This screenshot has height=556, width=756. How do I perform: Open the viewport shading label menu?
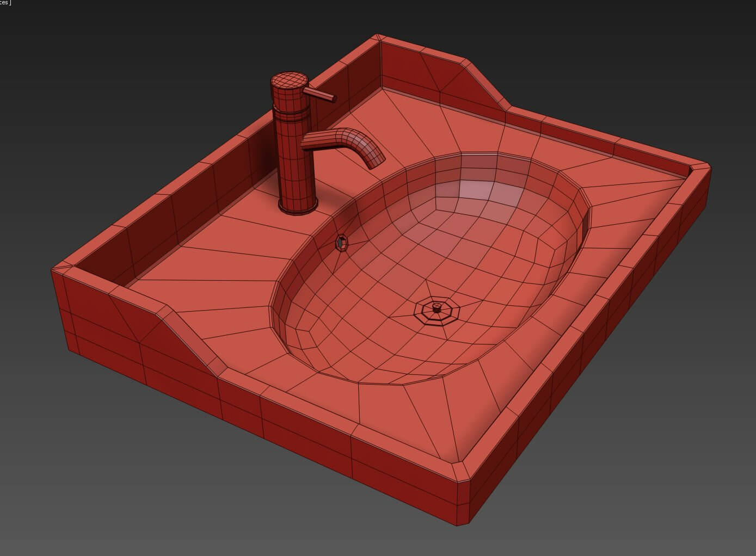click(x=5, y=3)
